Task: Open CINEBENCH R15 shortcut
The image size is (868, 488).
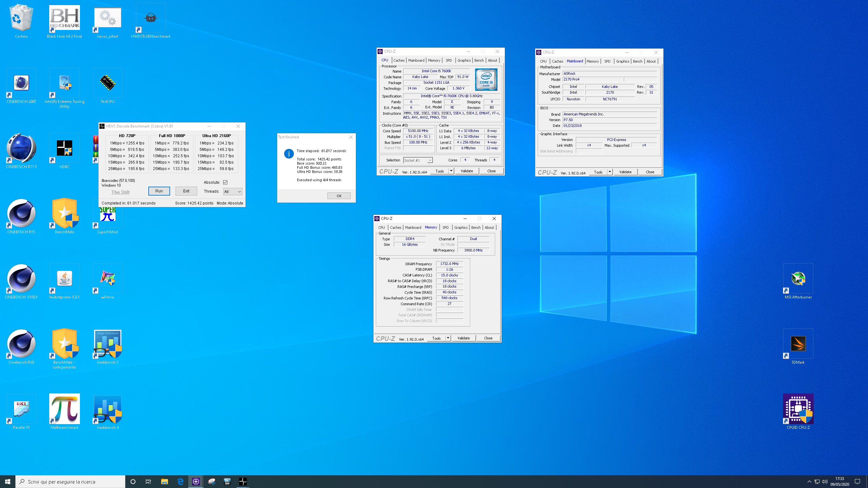Action: point(21,217)
